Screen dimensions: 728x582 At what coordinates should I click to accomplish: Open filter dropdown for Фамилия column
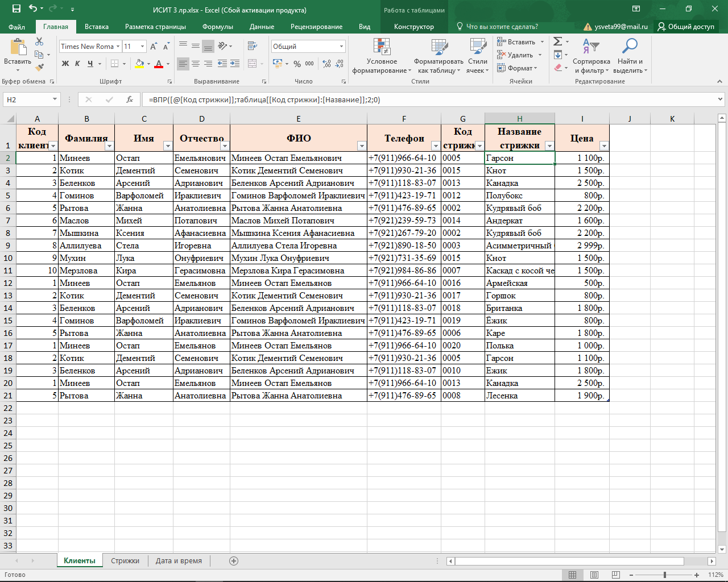[109, 146]
